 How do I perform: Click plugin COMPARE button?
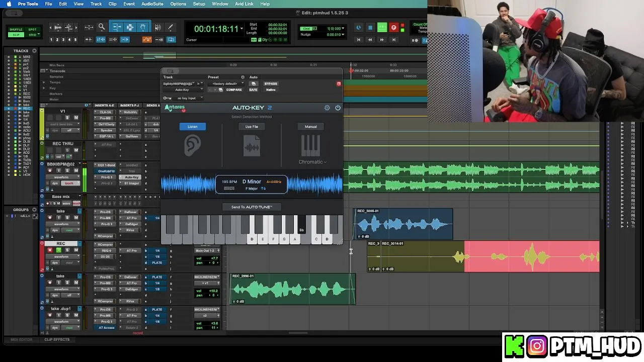(x=234, y=89)
